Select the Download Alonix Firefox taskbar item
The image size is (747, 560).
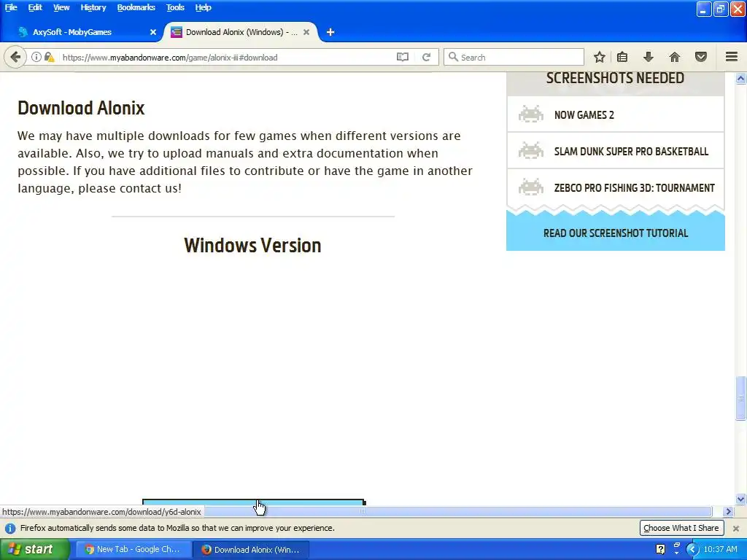pyautogui.click(x=252, y=549)
